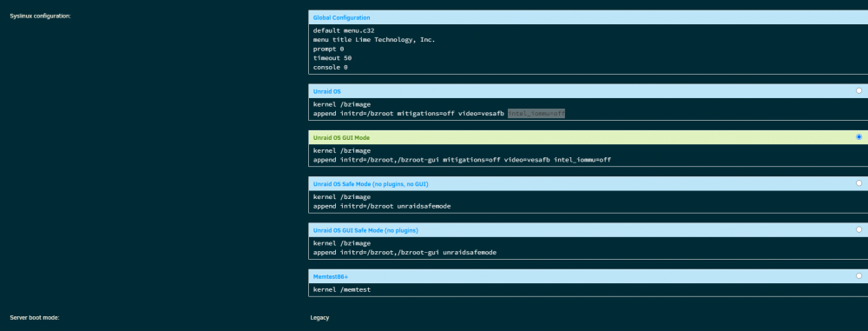
Task: Click the 'Server boot mode:' label
Action: (35, 318)
